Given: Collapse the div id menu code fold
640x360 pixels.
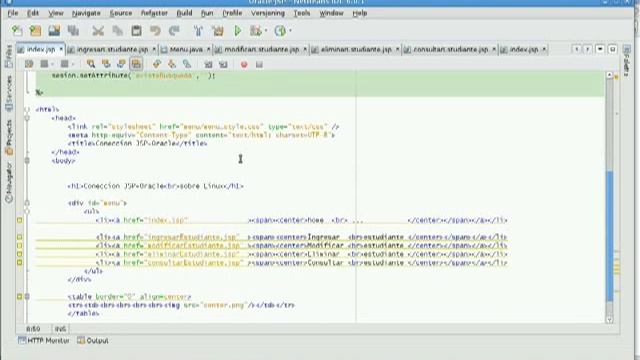Looking at the screenshot, I should pyautogui.click(x=27, y=203).
